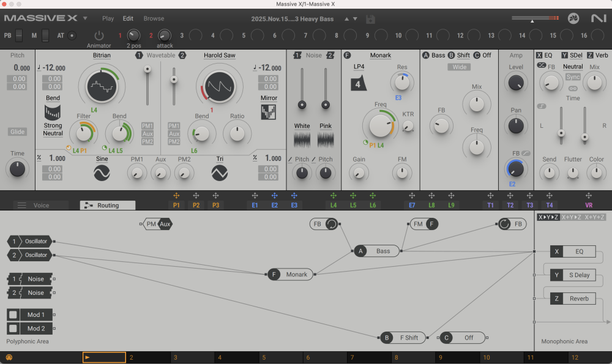Open the NI logo menu
612x364 pixels.
pos(599,18)
